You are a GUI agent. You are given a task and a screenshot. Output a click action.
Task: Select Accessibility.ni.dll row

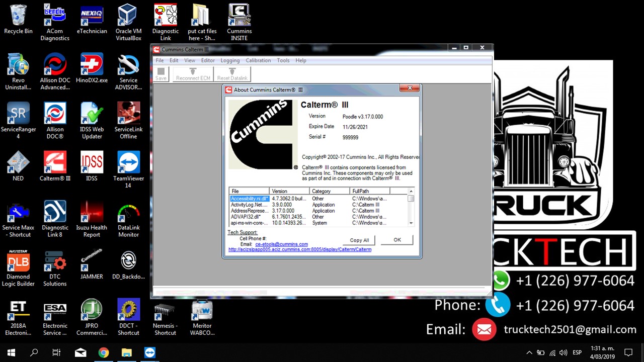(x=318, y=199)
